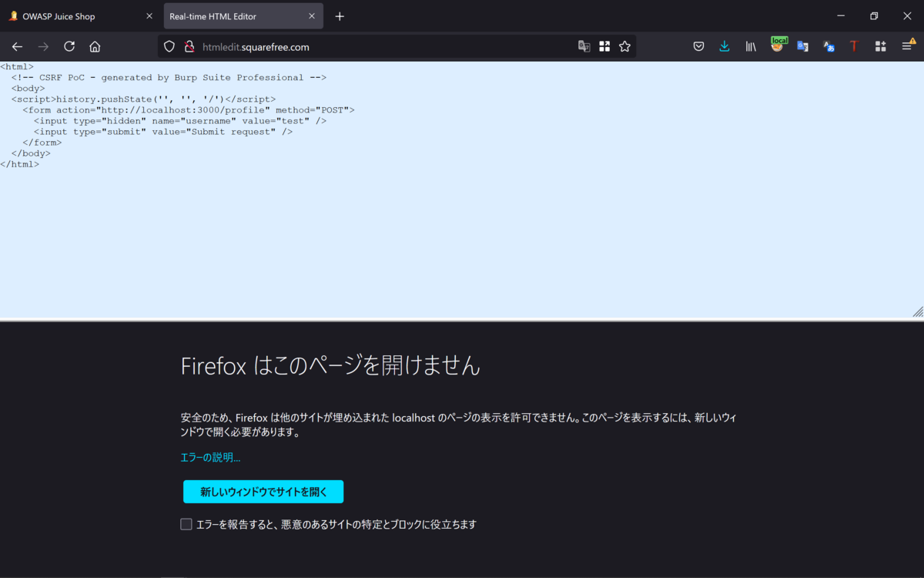Screen dimensions: 924x578
Task: Open a new browser tab
Action: tap(340, 16)
